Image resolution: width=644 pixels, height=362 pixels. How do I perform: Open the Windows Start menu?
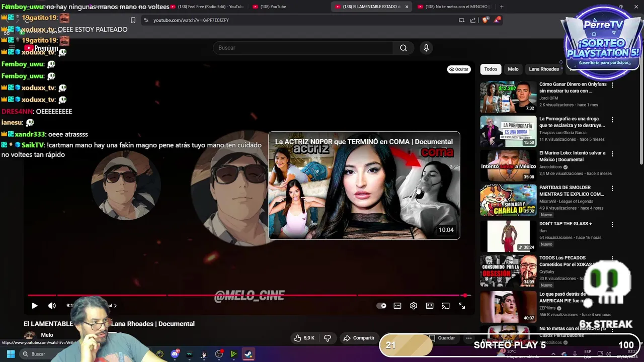tap(11, 354)
